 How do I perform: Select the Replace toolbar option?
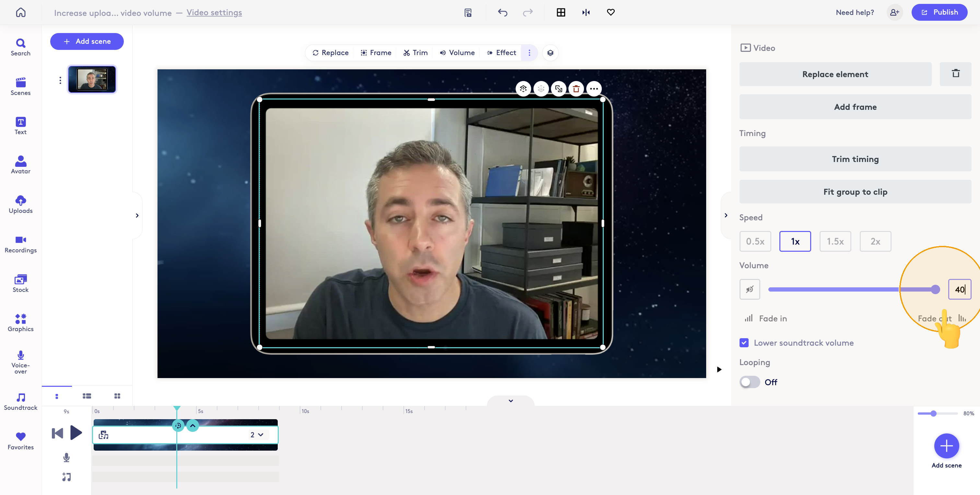[x=330, y=53]
